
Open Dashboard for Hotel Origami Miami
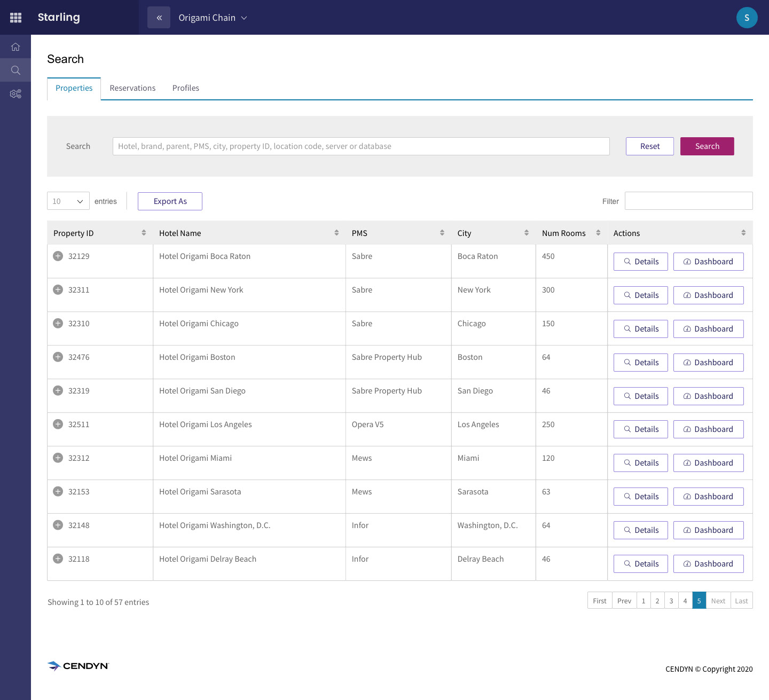point(709,463)
